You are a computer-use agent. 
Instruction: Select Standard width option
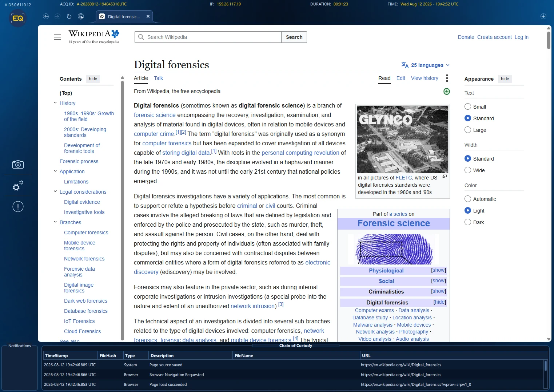(x=468, y=158)
